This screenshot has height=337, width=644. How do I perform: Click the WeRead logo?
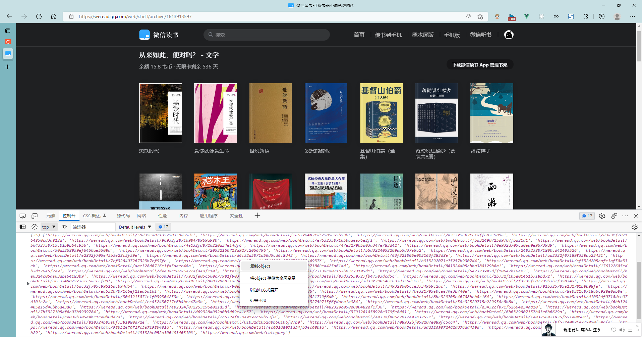click(159, 35)
